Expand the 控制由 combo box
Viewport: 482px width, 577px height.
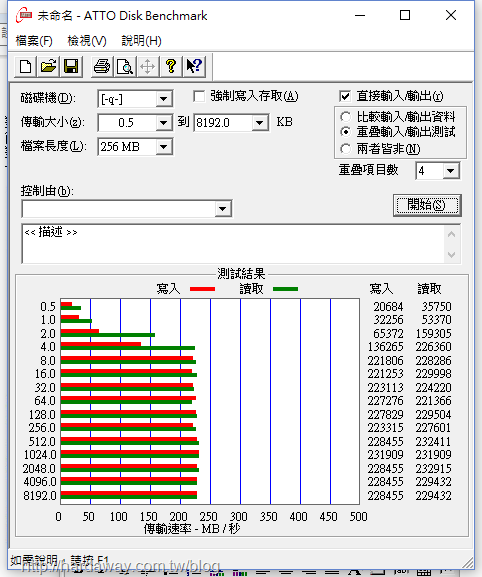pyautogui.click(x=222, y=209)
